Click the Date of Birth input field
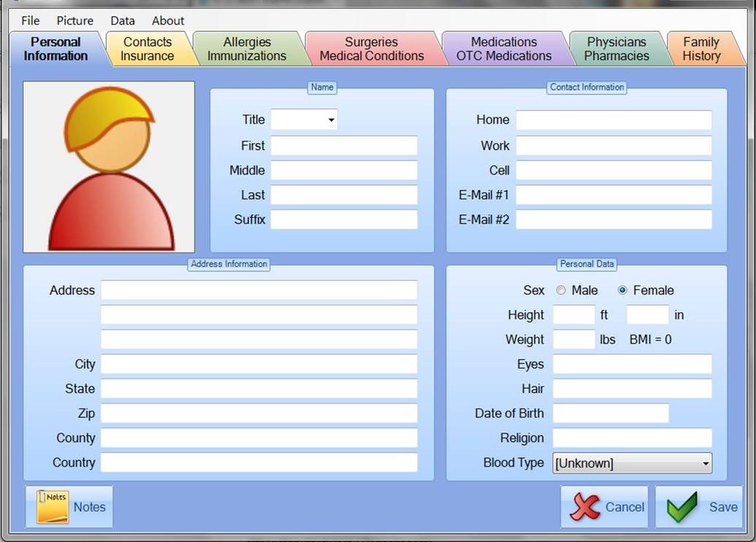This screenshot has height=542, width=756. pyautogui.click(x=611, y=413)
